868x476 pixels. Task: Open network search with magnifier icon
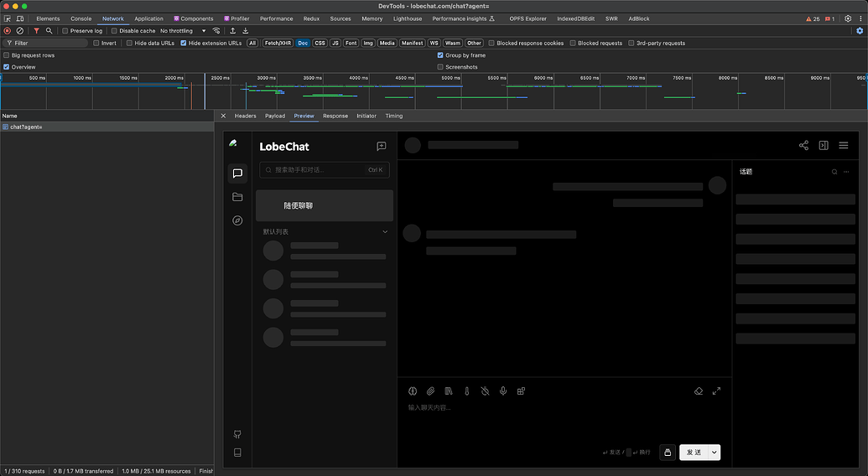point(49,31)
